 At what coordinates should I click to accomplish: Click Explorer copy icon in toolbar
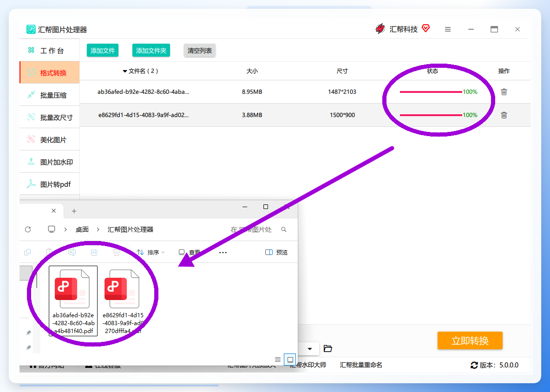click(x=27, y=252)
